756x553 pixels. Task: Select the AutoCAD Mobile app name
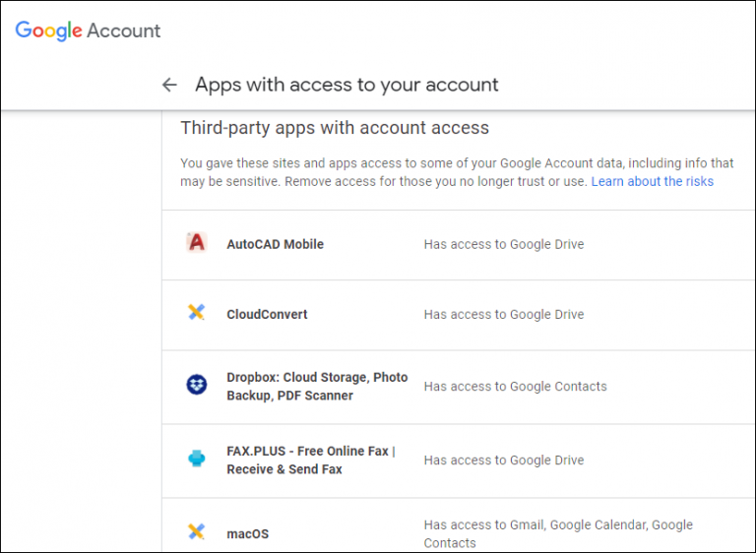tap(276, 244)
